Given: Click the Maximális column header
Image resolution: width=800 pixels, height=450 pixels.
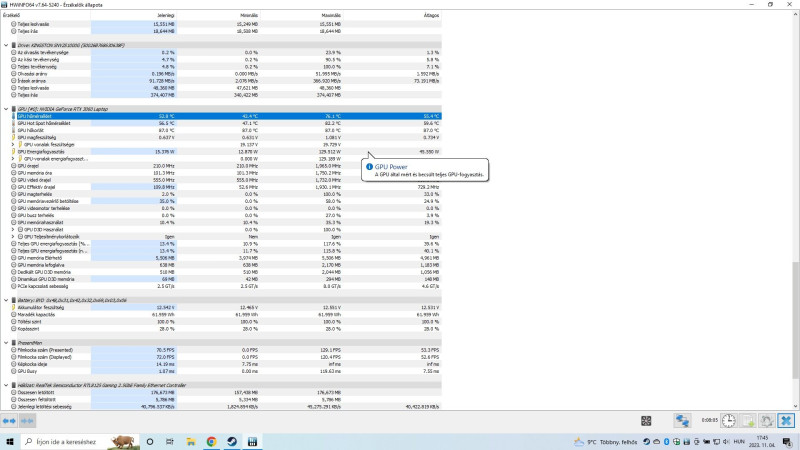Looking at the screenshot, I should [302, 15].
